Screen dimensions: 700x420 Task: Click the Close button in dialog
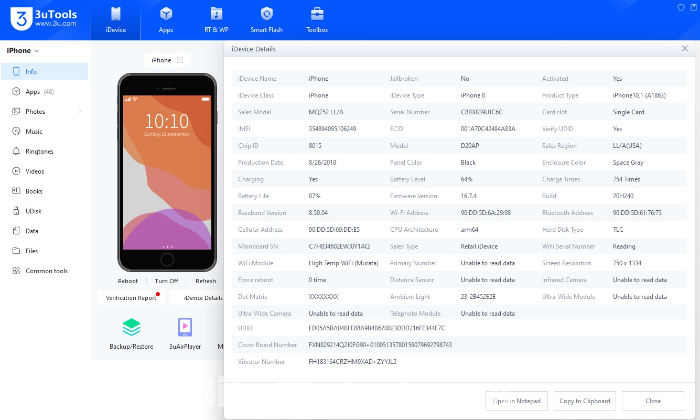pyautogui.click(x=653, y=401)
